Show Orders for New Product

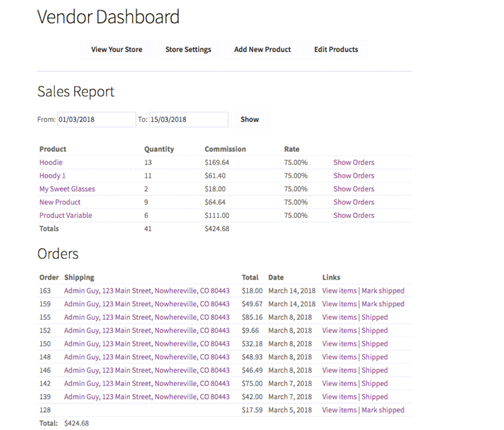[354, 202]
